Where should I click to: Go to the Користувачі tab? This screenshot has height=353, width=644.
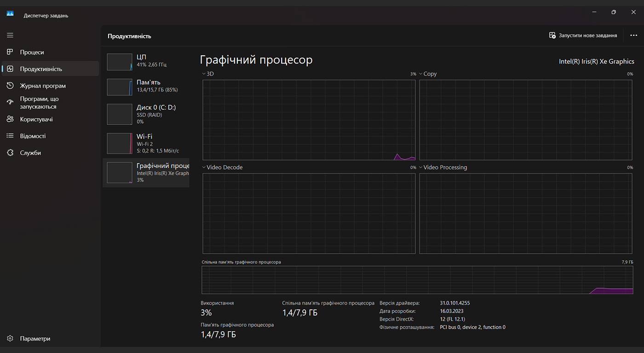point(50,119)
